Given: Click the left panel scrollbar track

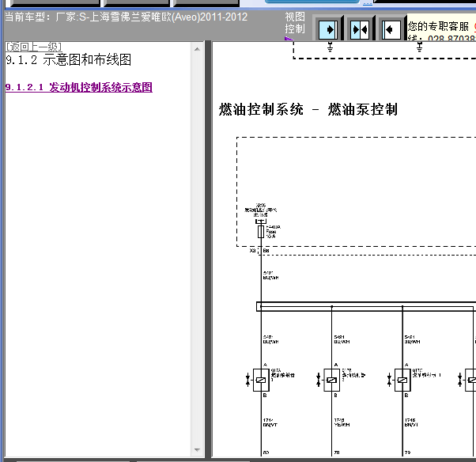Looking at the screenshot, I should 197,249.
